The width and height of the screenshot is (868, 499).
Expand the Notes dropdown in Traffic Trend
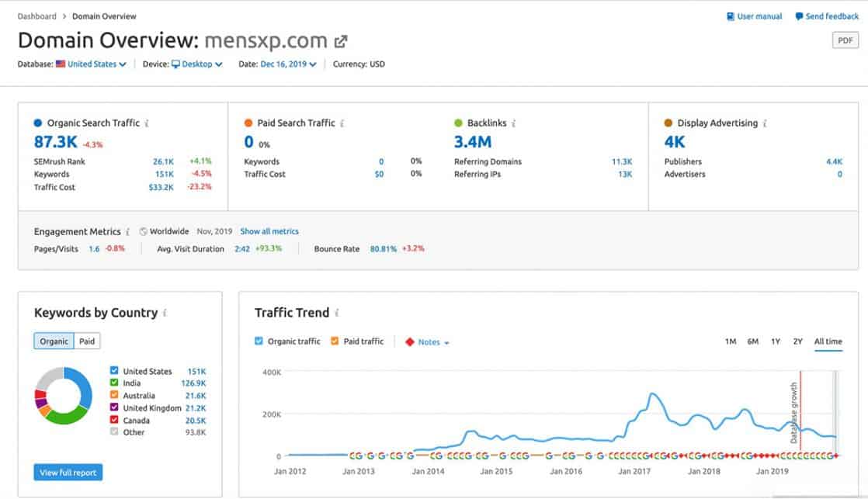[x=428, y=342]
